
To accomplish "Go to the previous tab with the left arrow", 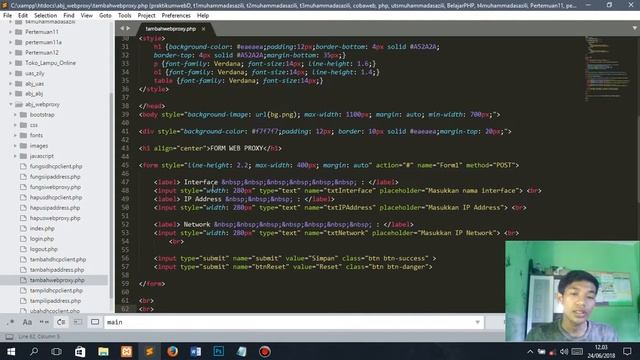I will (122, 28).
